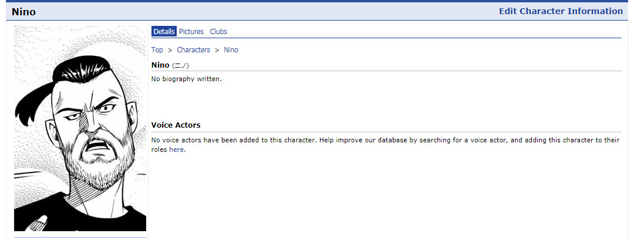
Task: Open the Edit Character Information link
Action: pos(561,11)
